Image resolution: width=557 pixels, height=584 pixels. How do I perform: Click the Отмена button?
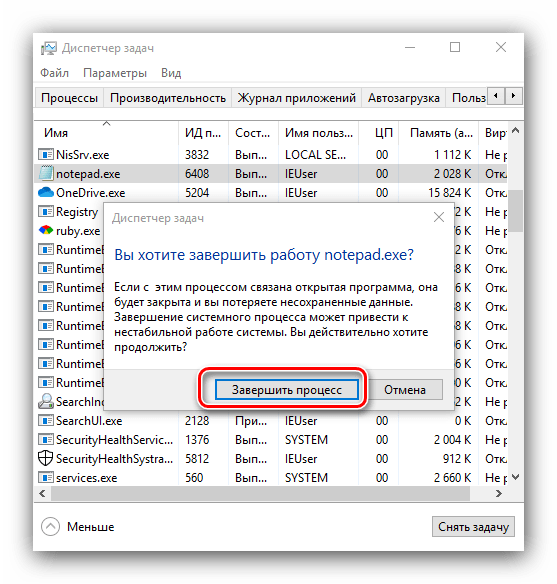tap(405, 390)
